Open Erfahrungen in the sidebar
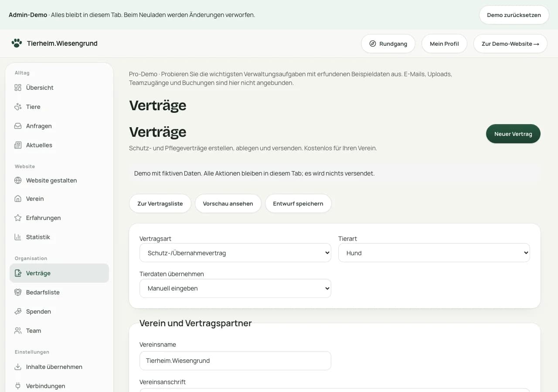 59,218
